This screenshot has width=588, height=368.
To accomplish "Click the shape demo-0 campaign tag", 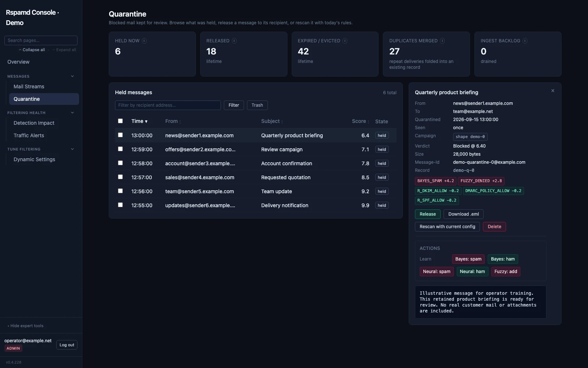I will pos(470,137).
